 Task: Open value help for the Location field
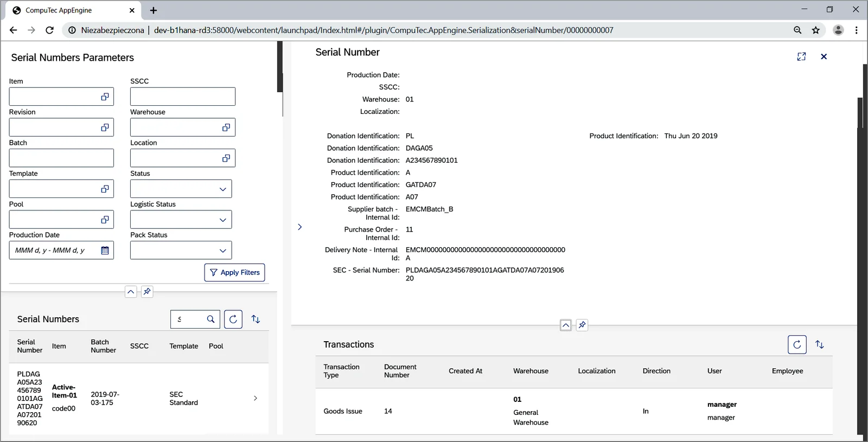(226, 158)
